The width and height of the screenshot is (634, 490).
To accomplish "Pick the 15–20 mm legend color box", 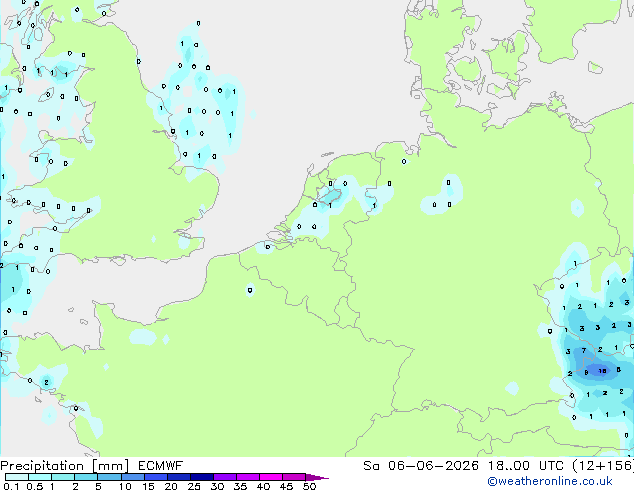I will tap(155, 477).
